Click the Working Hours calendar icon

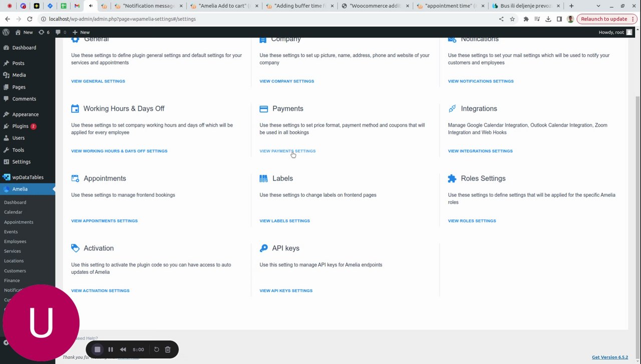click(x=75, y=109)
